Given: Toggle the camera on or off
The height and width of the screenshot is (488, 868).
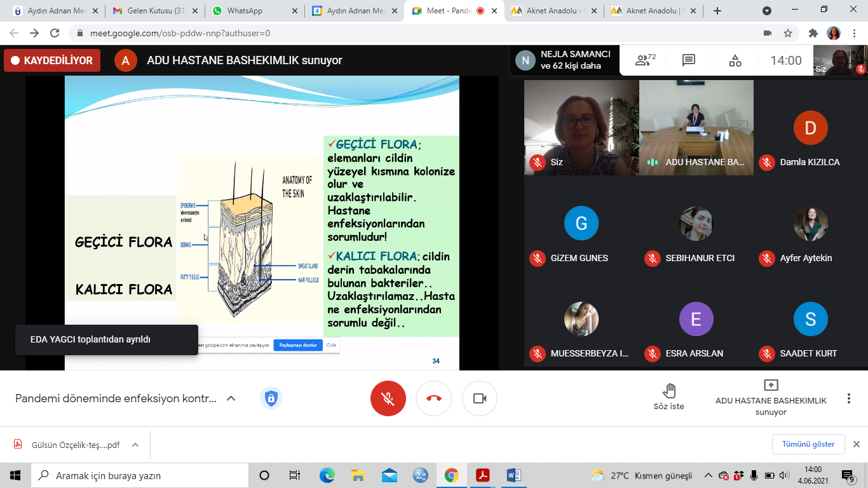Looking at the screenshot, I should [480, 398].
